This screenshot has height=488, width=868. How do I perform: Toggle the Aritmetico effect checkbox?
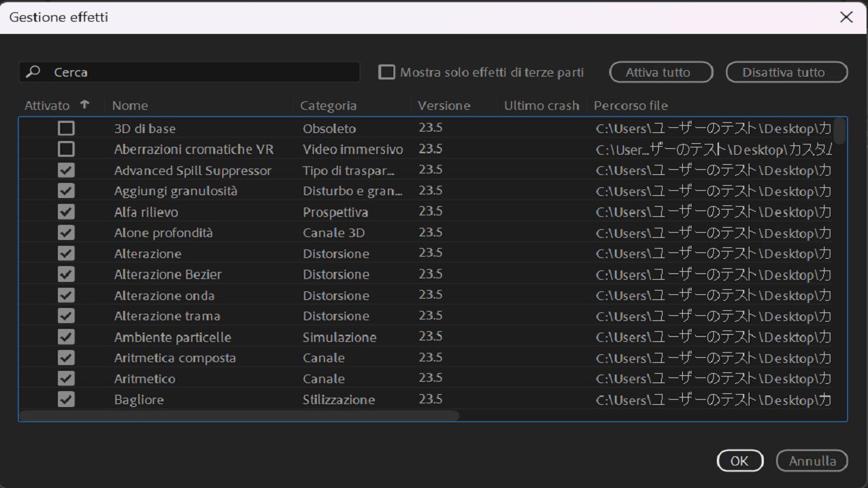coord(66,378)
